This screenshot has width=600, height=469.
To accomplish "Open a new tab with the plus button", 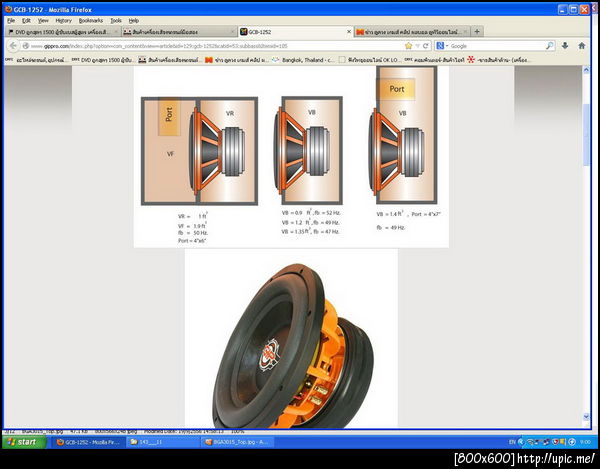I will [x=477, y=31].
